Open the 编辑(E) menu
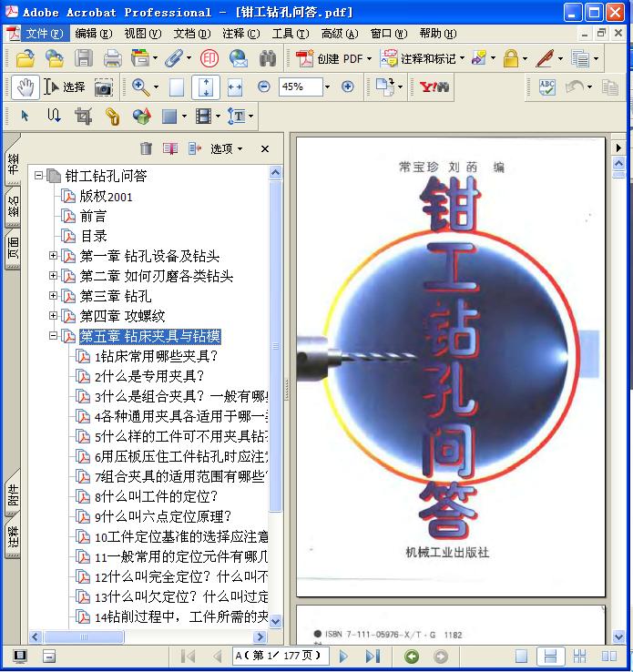Viewport: 633px width, 672px height. tap(94, 34)
